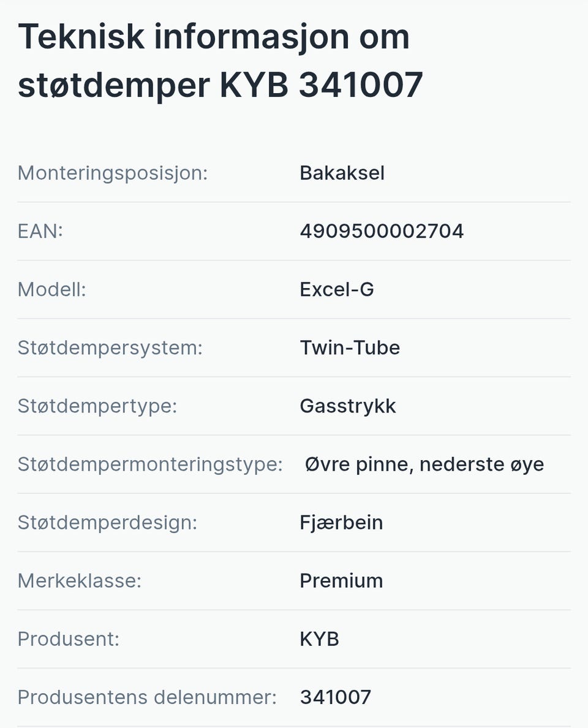Click the 'EAN:' label
Image resolution: width=588 pixels, height=728 pixels.
pos(40,231)
